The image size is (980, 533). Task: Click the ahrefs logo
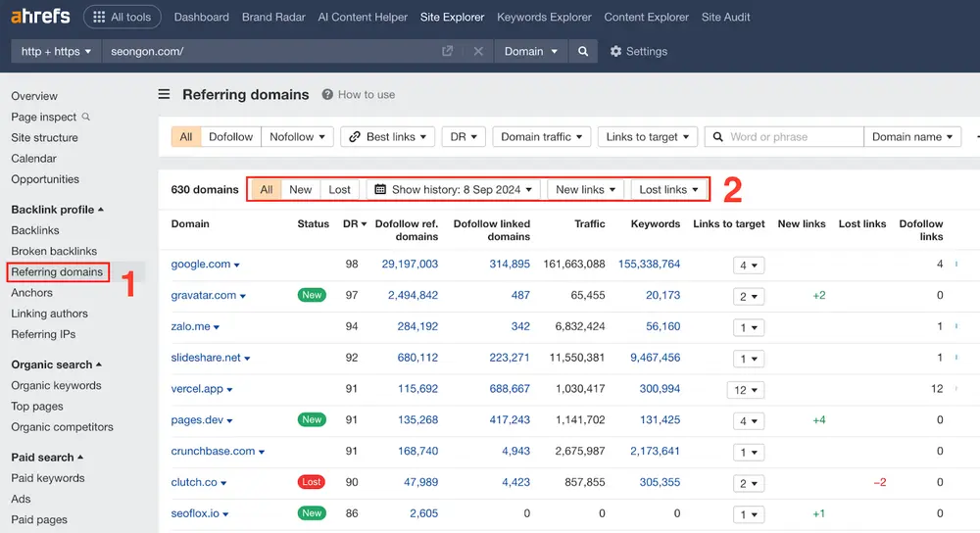click(40, 16)
